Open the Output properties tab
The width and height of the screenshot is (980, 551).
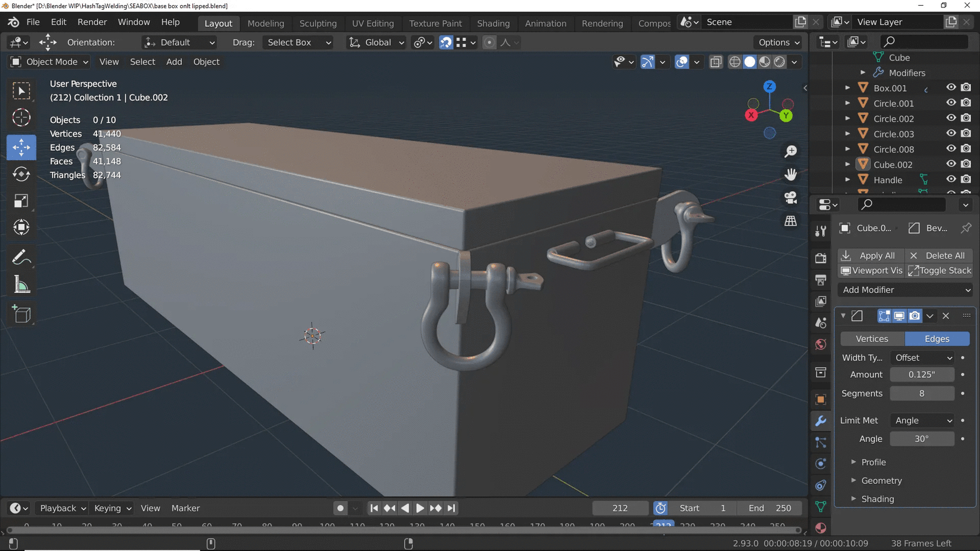[x=821, y=280]
